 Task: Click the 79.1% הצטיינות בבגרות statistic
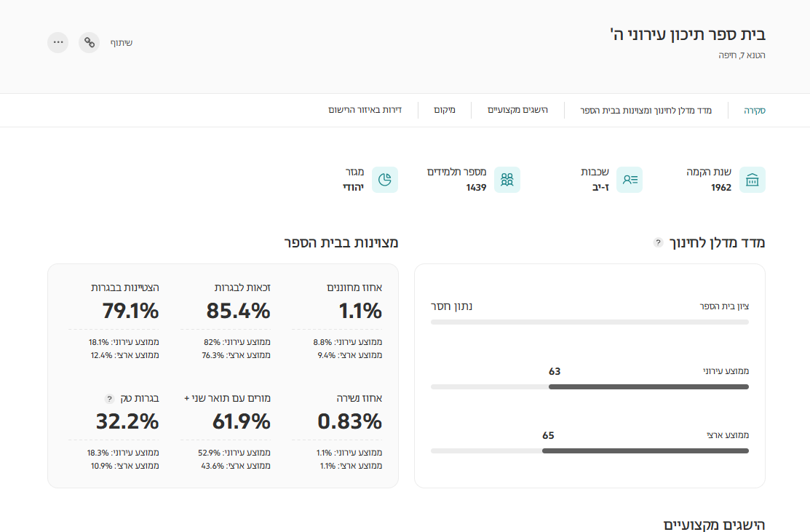(130, 311)
